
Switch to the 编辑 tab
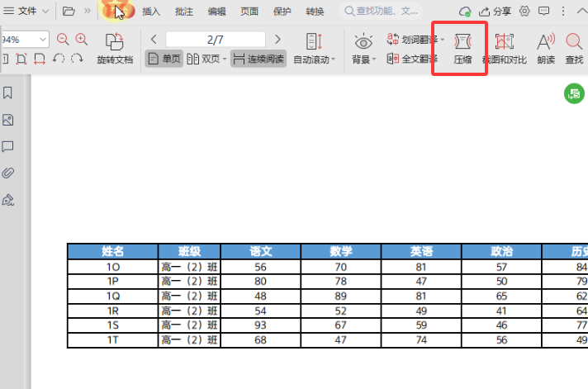[x=216, y=12]
